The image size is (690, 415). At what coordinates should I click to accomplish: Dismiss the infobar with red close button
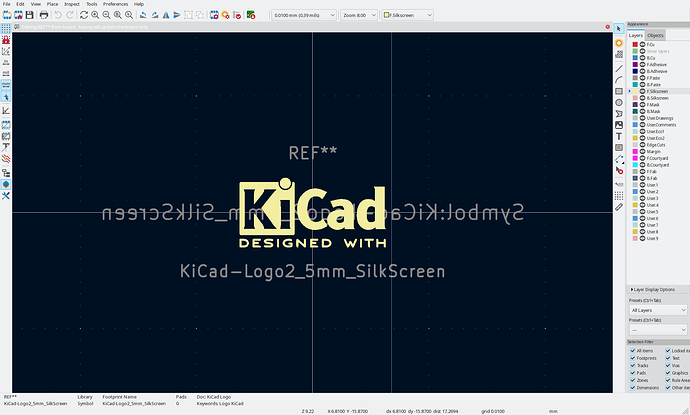click(x=607, y=27)
